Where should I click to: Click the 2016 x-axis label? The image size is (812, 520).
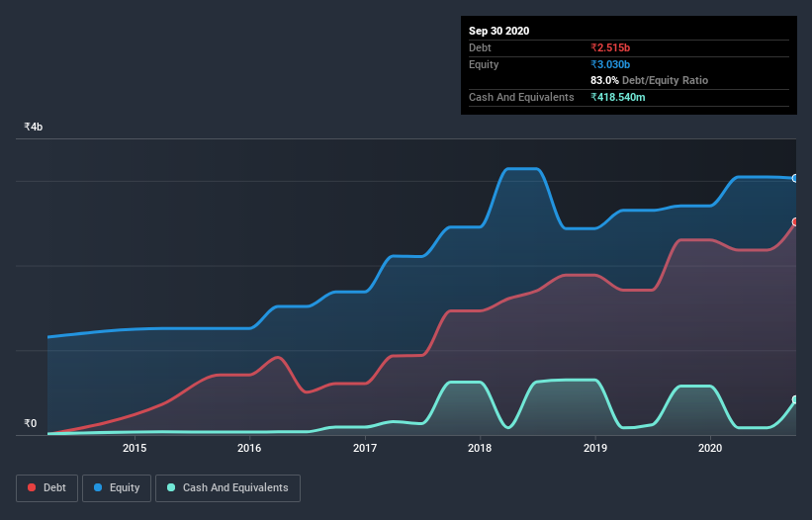point(249,448)
